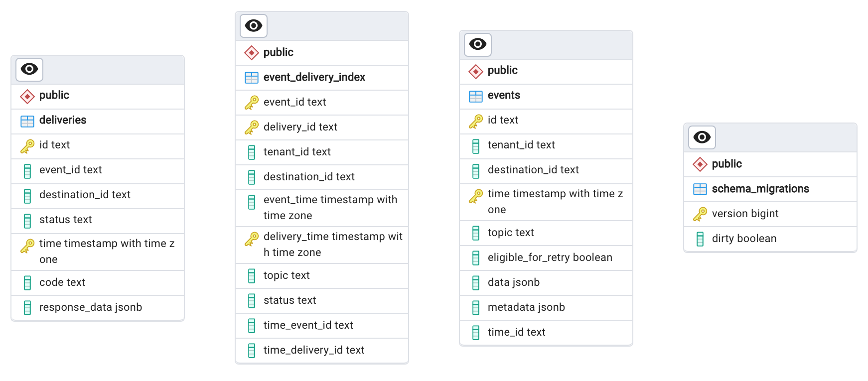The height and width of the screenshot is (381, 868).
Task: Select the time_delivery_id text column
Action: (x=314, y=350)
